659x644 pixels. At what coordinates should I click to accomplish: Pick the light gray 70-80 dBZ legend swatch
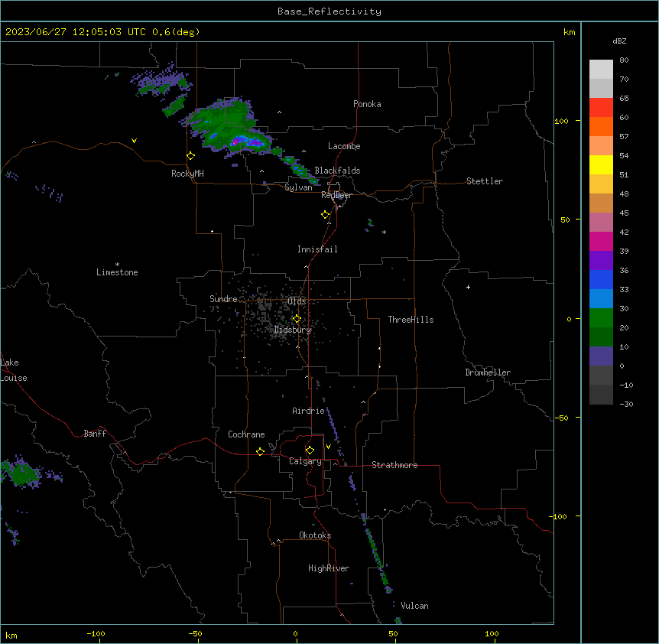point(601,70)
